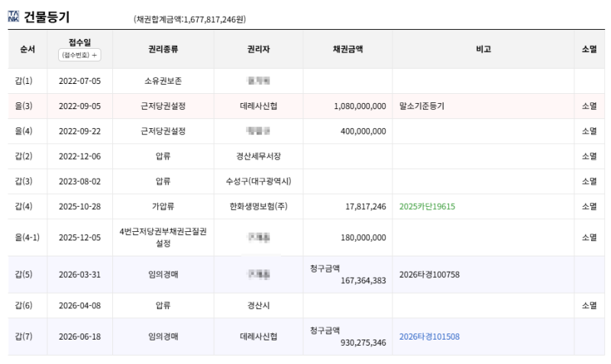
Task: Select the 4번근저당권부채권근질권설정 cell
Action: 163,237
